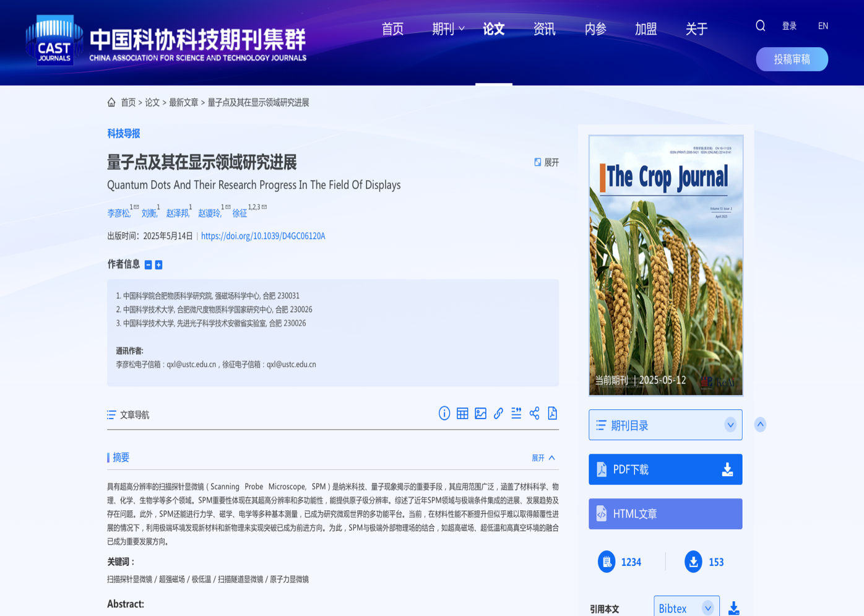
Task: Click author 赵泽邦
Action: 177,214
